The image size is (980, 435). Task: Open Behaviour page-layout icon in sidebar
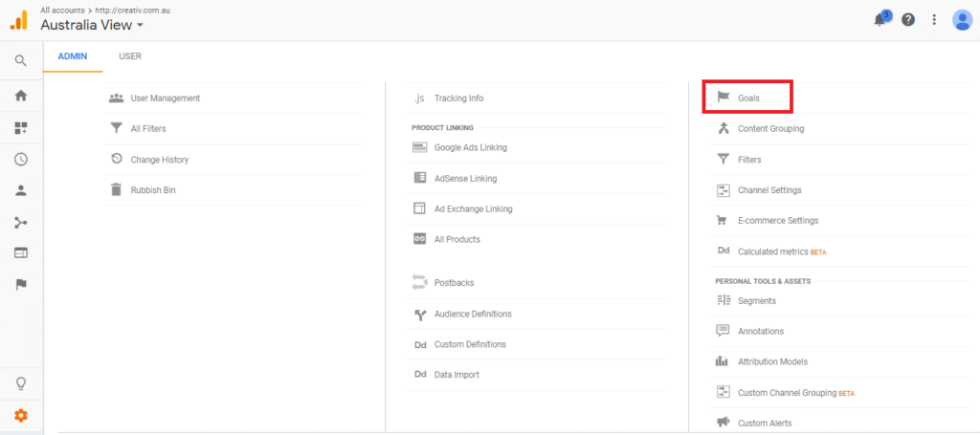coord(21,253)
